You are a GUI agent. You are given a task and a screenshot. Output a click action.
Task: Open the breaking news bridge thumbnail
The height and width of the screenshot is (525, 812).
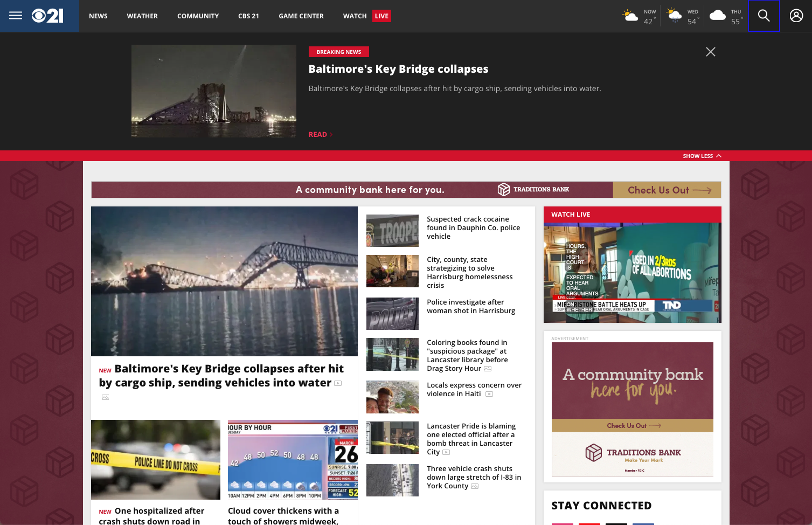click(214, 91)
